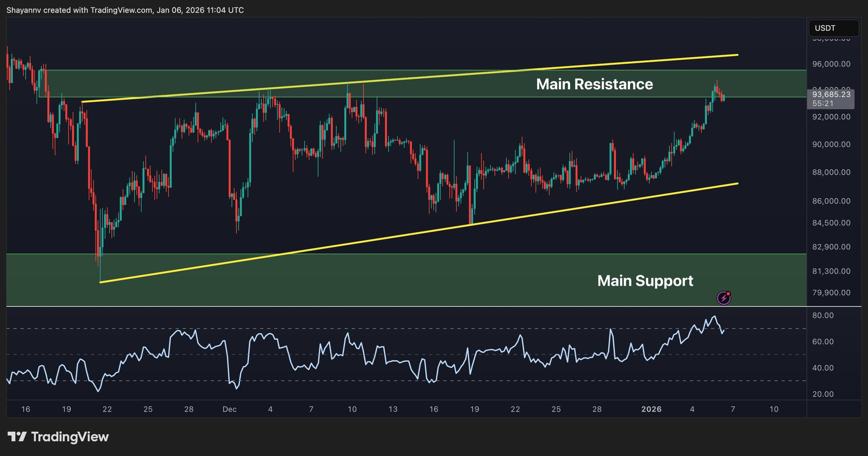Viewport: 868px width, 456px height.
Task: Click the Dec label on time axis
Action: (230, 409)
